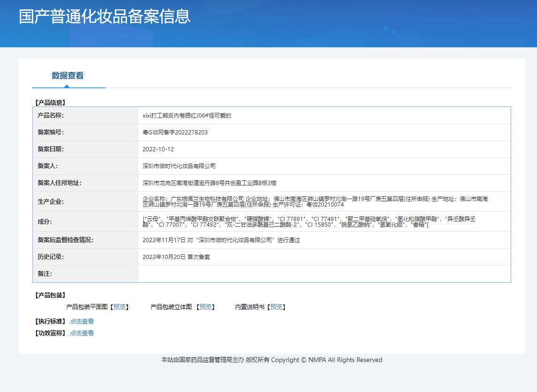The height and width of the screenshot is (392, 537).
Task: Click the 【产品包装】 section heading
Action: [50, 295]
